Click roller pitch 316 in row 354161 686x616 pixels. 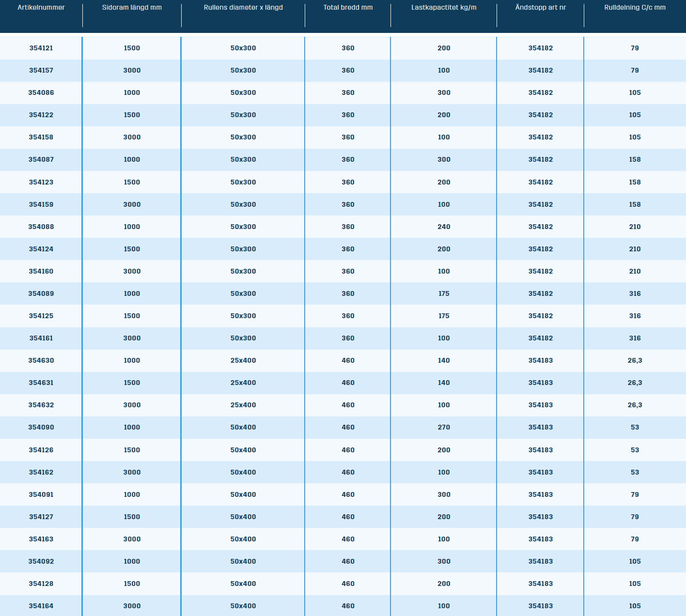[635, 339]
